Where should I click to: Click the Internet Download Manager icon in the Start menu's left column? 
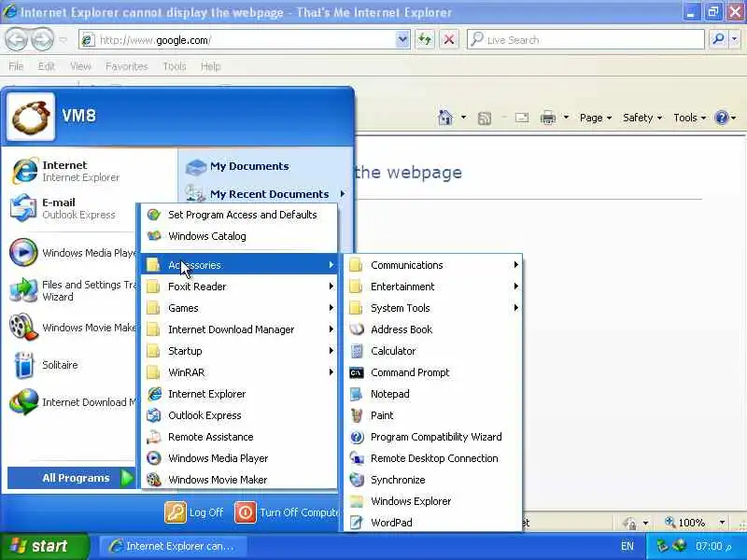(23, 402)
